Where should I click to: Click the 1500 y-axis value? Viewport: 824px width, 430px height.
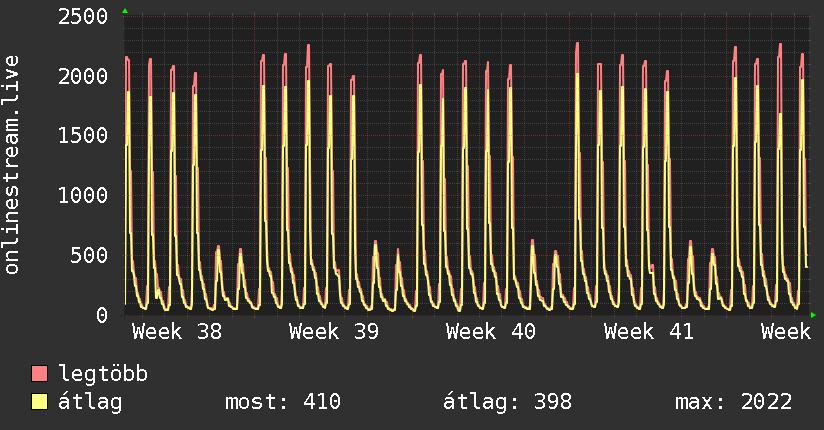[x=83, y=136]
